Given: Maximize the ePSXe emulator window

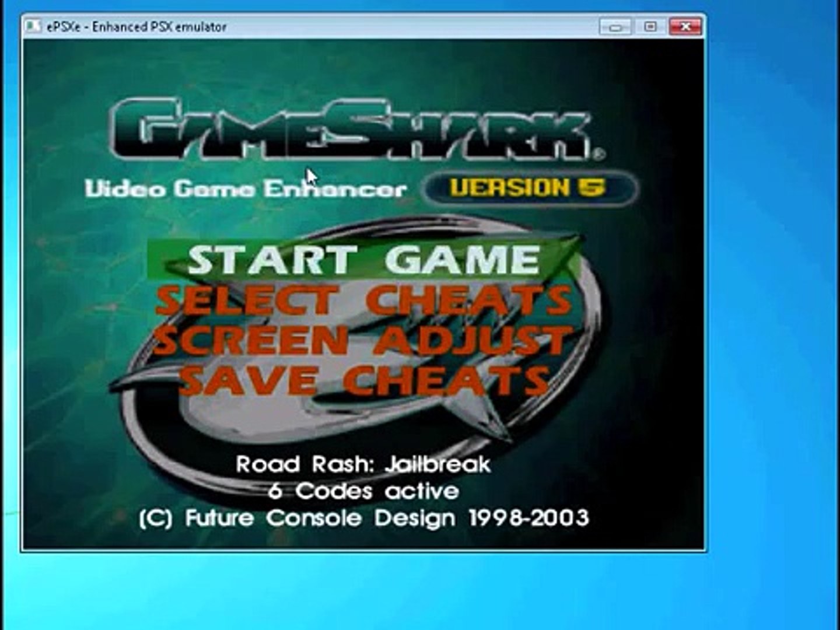Looking at the screenshot, I should (650, 26).
